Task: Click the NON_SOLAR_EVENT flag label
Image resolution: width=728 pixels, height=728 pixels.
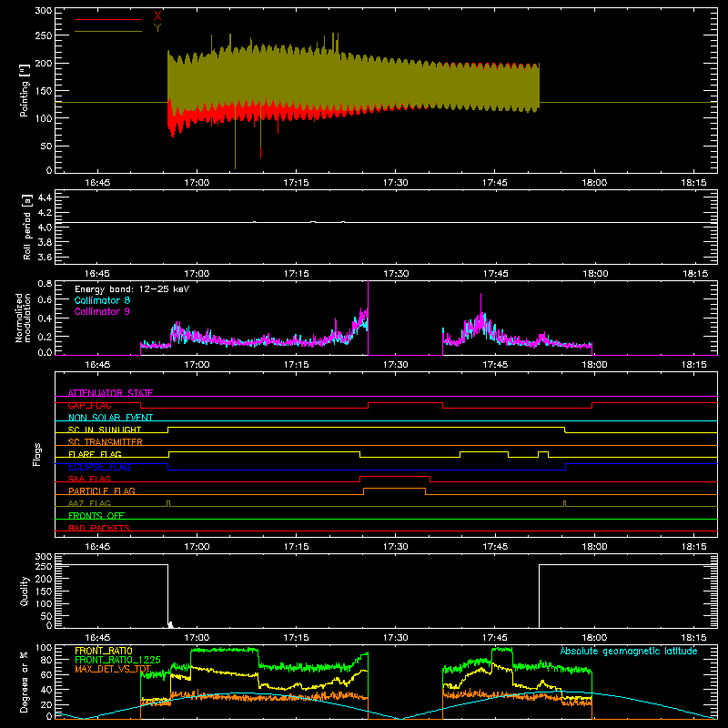Action: tap(110, 418)
